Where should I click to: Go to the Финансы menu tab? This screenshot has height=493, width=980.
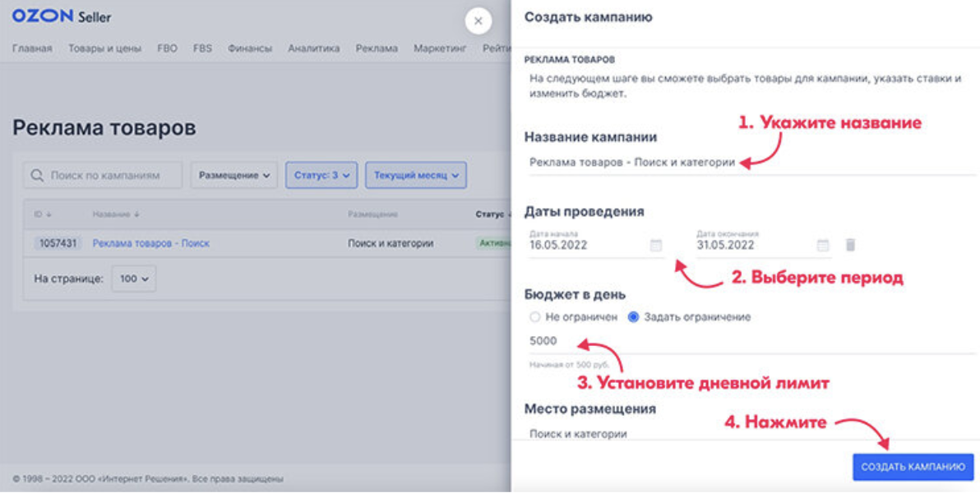click(250, 48)
